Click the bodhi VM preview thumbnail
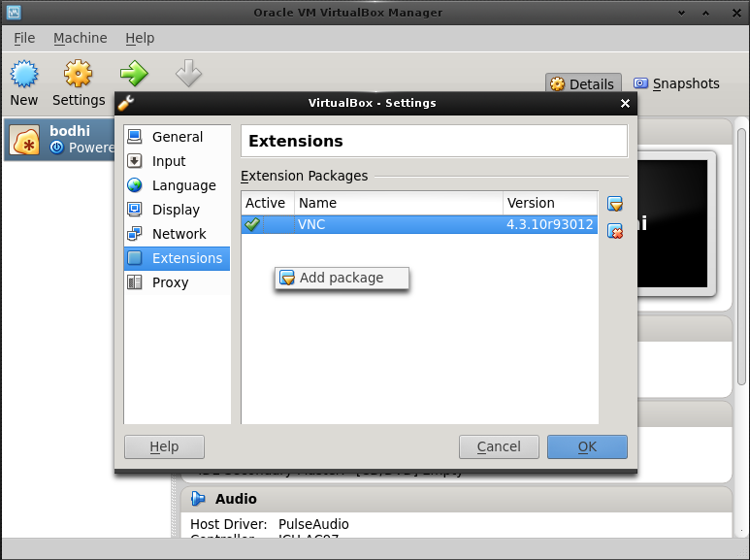 point(672,223)
